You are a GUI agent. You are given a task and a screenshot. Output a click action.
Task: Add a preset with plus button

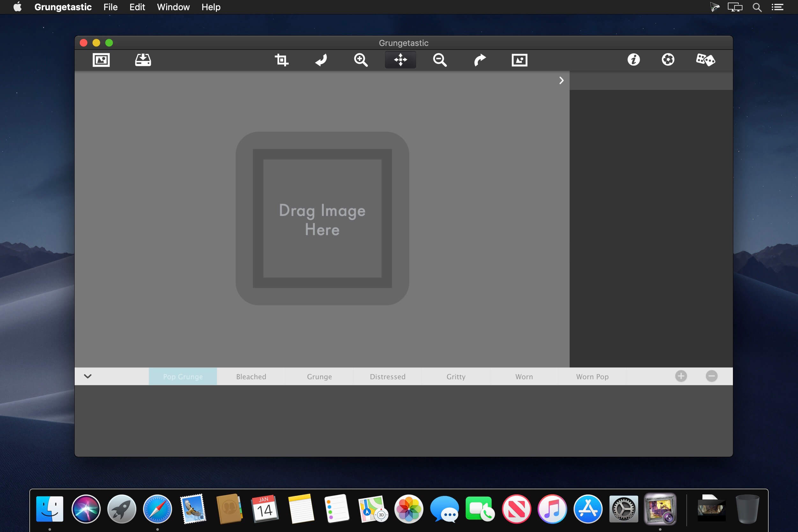click(x=681, y=376)
